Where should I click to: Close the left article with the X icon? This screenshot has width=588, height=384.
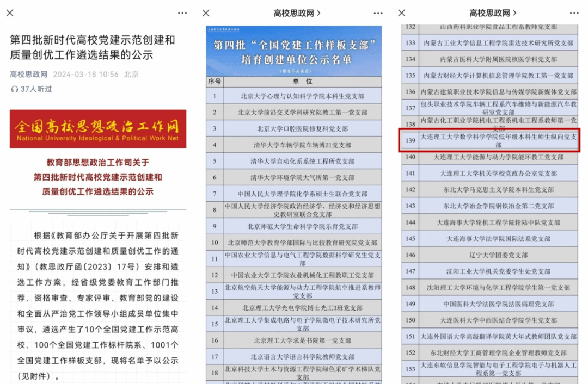10,13
